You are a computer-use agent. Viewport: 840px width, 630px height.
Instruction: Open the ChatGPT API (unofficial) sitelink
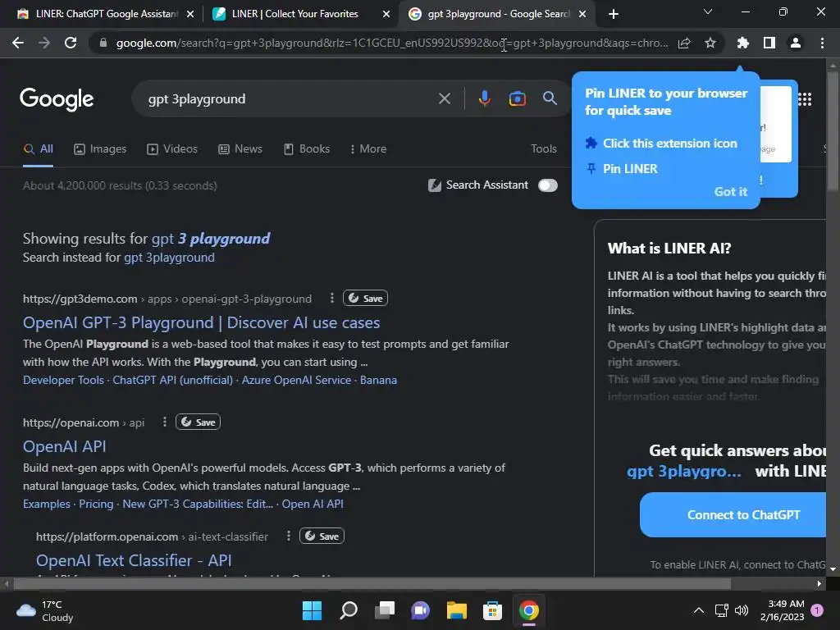[x=172, y=380]
